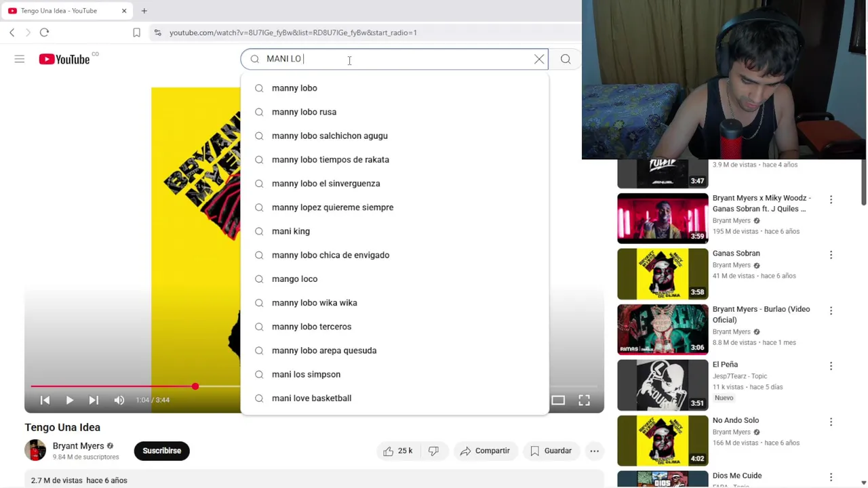
Task: Click the sidebar vertical scrollbar
Action: [x=864, y=183]
